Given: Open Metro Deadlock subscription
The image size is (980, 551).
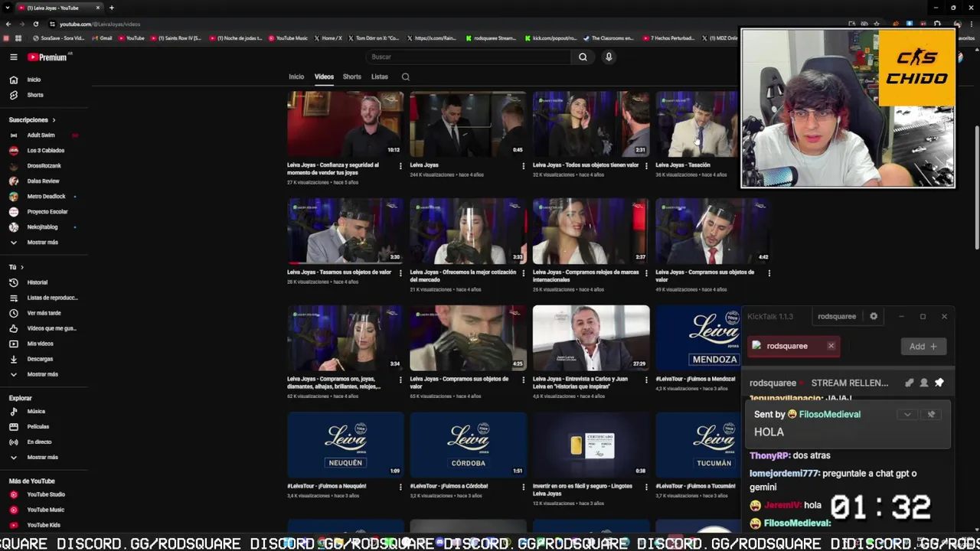Looking at the screenshot, I should coord(45,197).
